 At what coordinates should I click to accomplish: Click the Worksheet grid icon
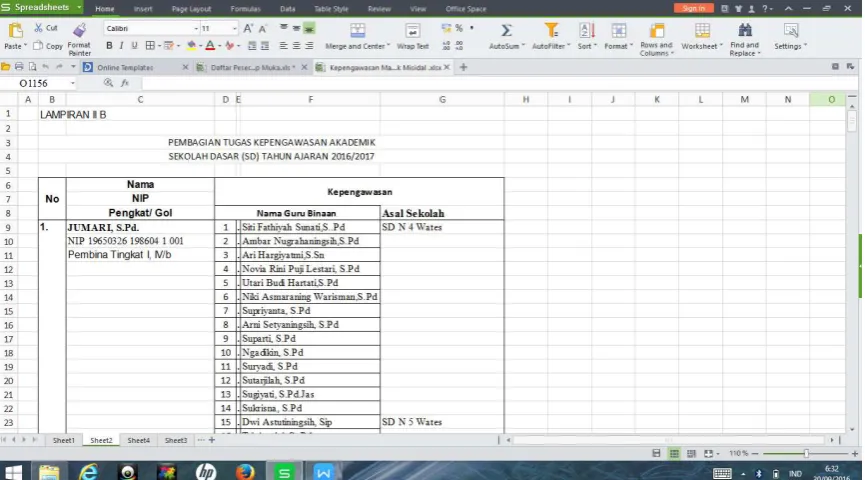pyautogui.click(x=702, y=30)
